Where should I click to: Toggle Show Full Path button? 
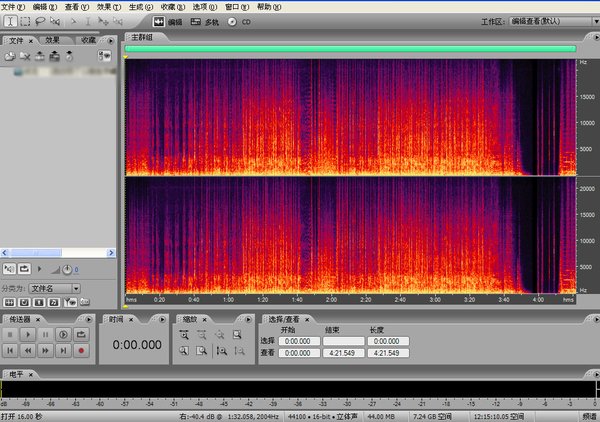coord(85,303)
